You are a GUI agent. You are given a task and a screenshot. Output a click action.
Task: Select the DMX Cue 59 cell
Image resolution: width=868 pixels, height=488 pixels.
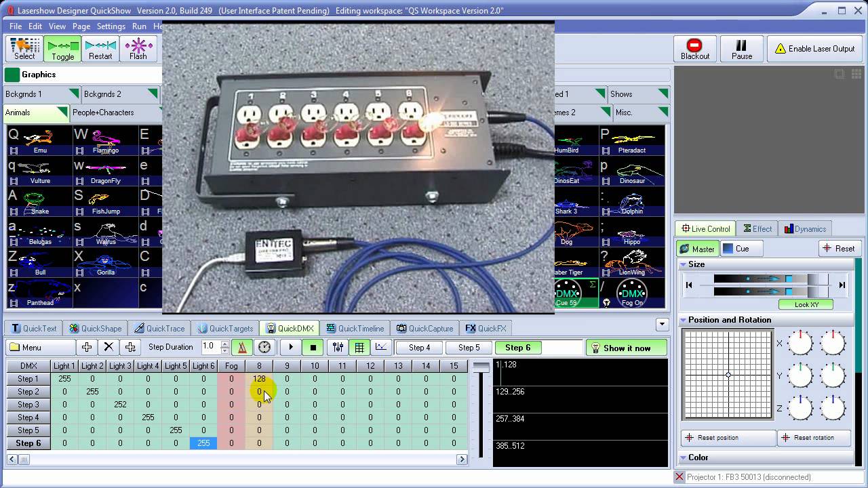tap(576, 294)
